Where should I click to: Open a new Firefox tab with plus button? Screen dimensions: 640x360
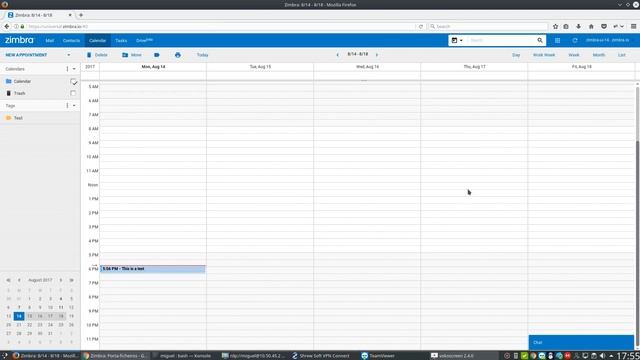81,15
